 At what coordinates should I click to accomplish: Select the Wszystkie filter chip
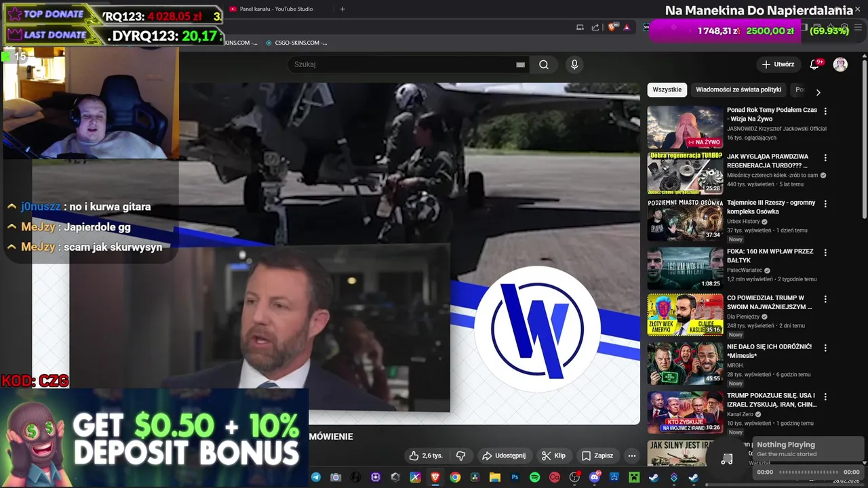point(667,89)
